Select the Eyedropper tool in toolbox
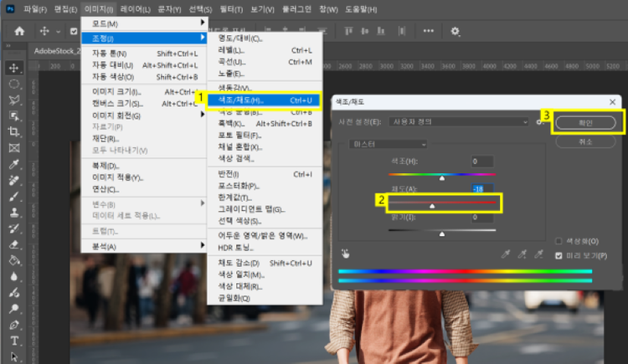The image size is (628, 364). pyautogui.click(x=14, y=164)
